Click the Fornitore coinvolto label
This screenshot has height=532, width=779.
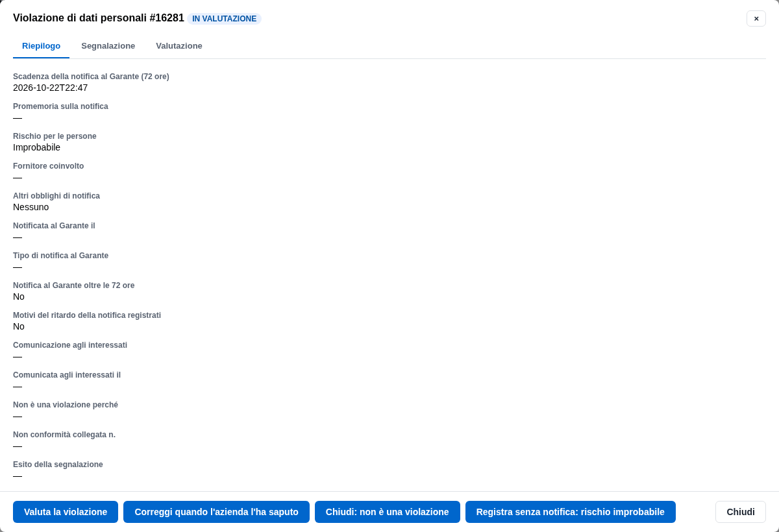point(48,166)
